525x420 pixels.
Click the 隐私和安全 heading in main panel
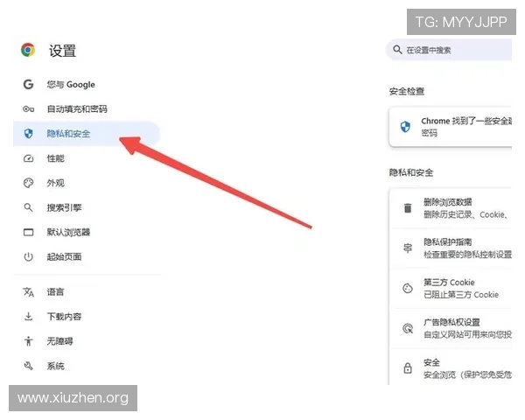[411, 172]
